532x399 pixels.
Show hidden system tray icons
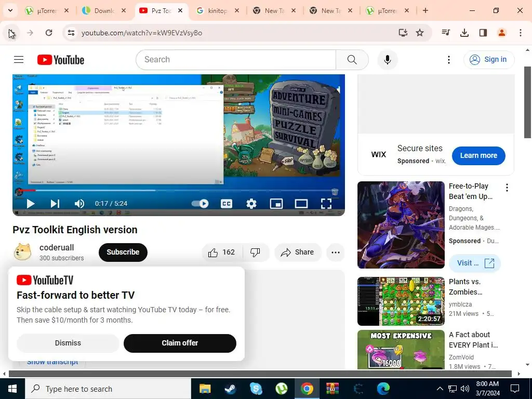pos(440,389)
